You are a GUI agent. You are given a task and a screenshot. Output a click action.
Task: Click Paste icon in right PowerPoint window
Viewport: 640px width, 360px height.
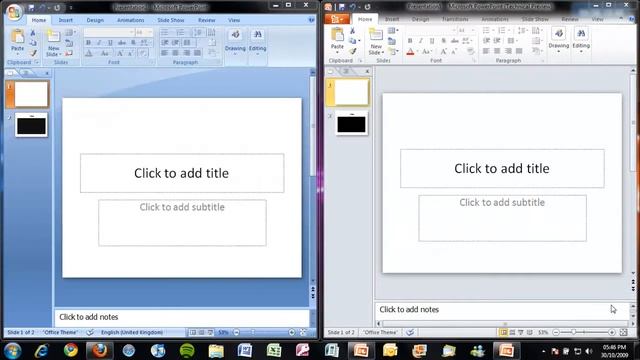pos(338,35)
